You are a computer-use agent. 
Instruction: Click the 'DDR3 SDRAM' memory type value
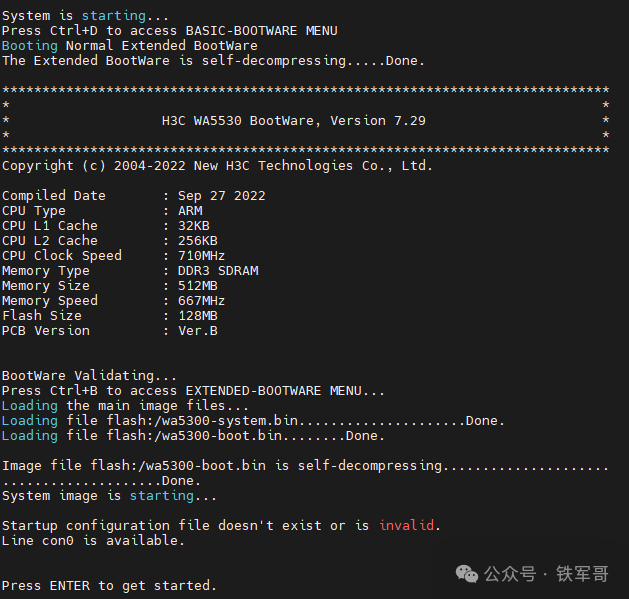tap(217, 270)
